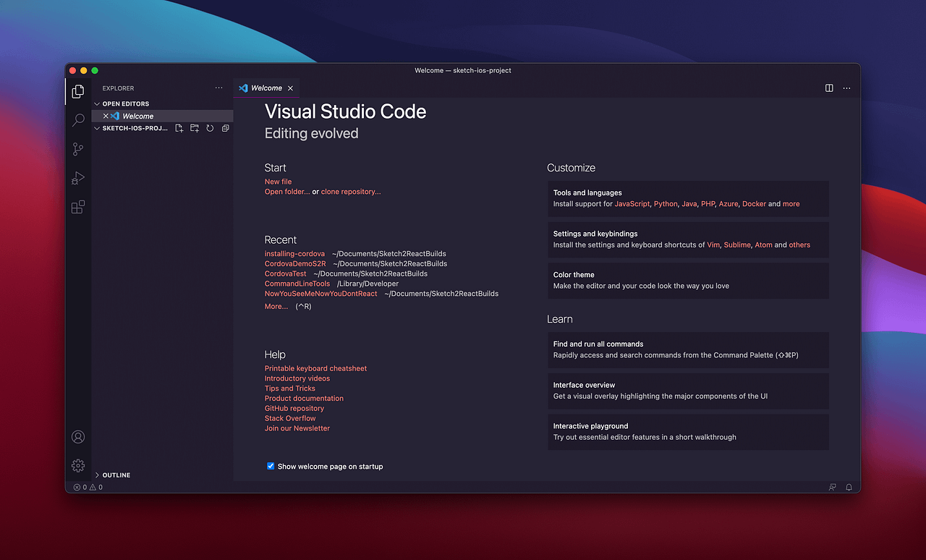Open the Accounts icon near the bottom
This screenshot has width=926, height=560.
tap(78, 436)
